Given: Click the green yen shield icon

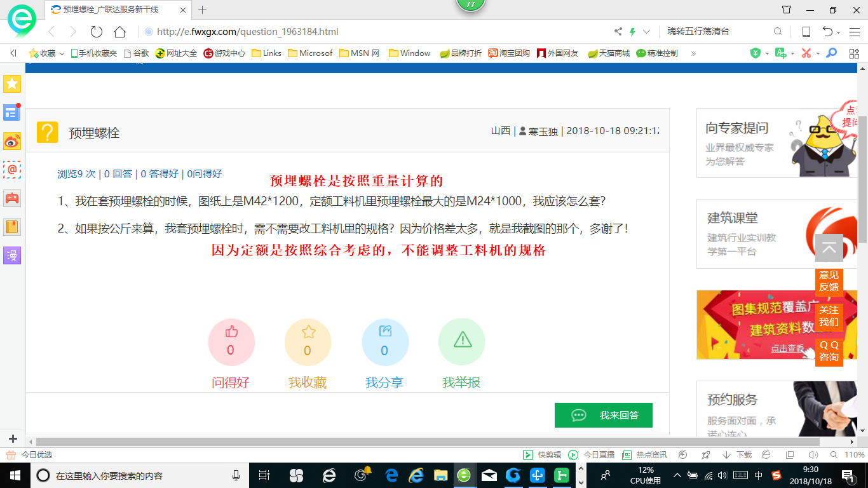Looking at the screenshot, I should point(755,53).
